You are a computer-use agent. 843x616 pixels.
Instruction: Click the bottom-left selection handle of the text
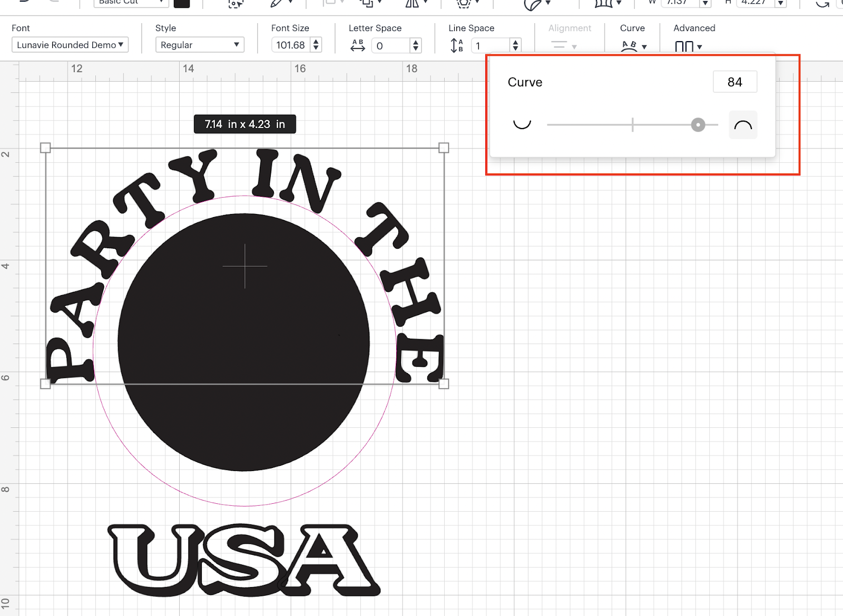(x=45, y=384)
